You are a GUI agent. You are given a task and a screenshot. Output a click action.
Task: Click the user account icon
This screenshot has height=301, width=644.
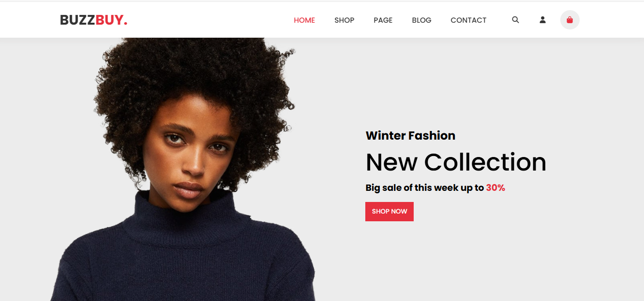542,20
